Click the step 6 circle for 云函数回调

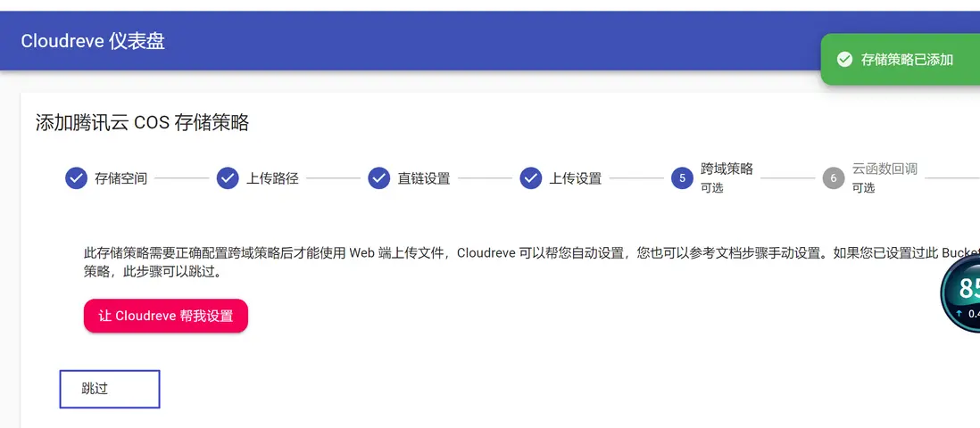[x=834, y=178]
